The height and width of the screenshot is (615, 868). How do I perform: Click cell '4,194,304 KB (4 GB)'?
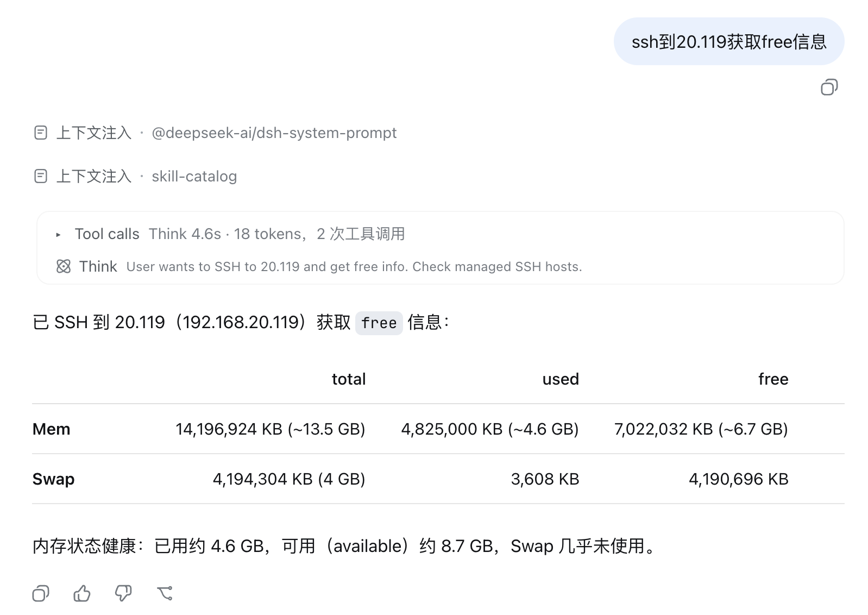click(289, 479)
